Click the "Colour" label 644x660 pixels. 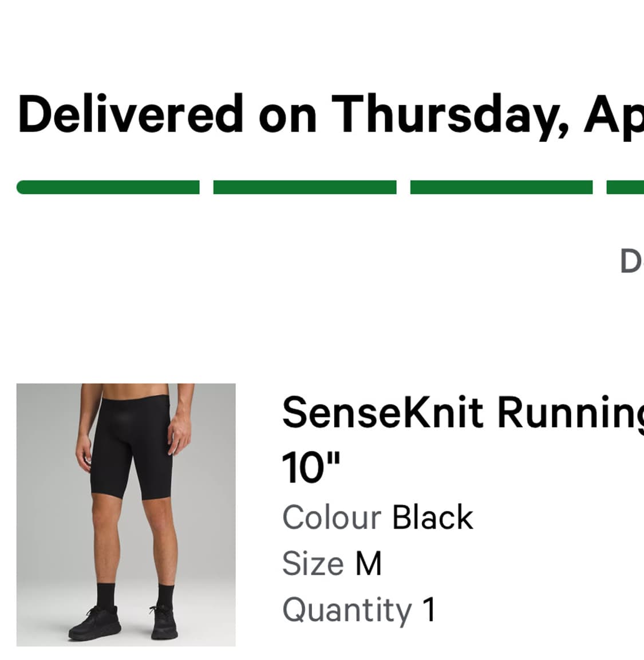click(x=331, y=517)
